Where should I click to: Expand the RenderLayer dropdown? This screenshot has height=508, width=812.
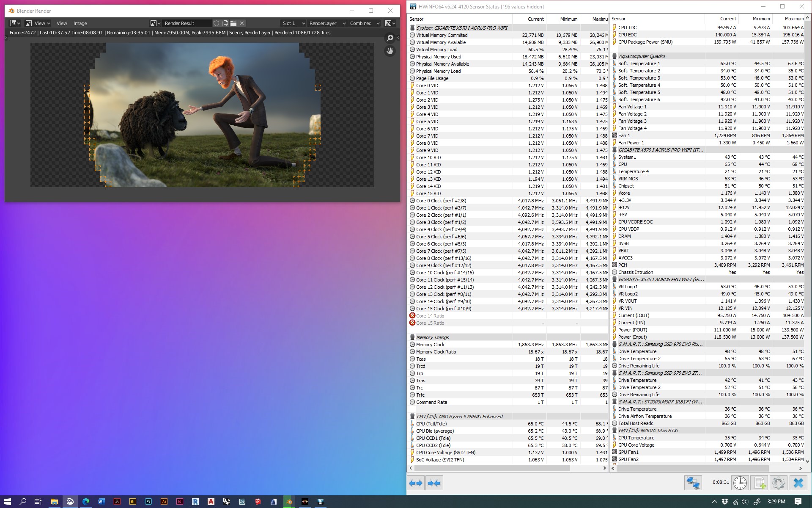[327, 23]
